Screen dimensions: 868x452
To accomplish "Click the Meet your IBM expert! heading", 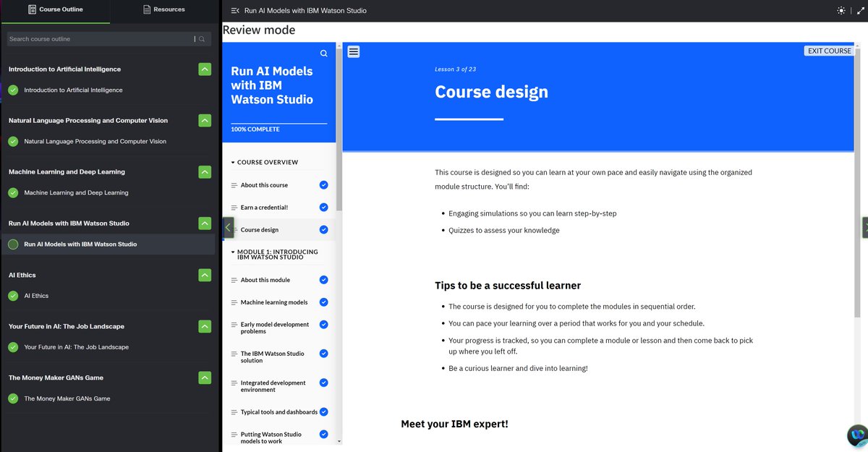I will [x=455, y=424].
